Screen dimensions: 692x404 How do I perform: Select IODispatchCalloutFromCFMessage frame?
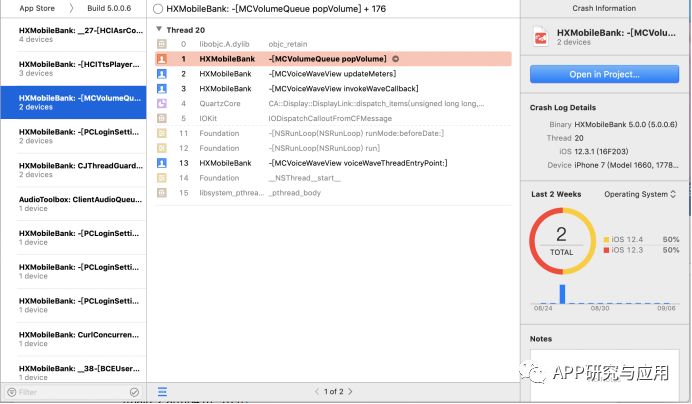(330, 118)
